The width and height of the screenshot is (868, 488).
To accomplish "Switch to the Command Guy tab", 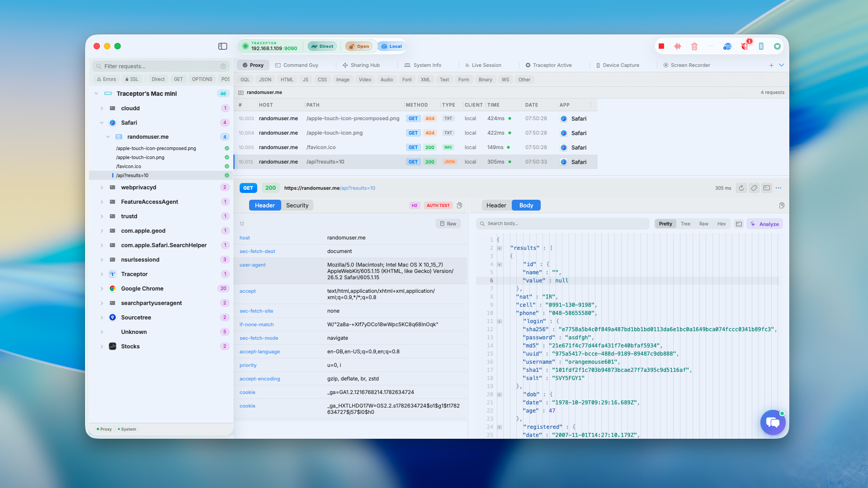I will (297, 65).
